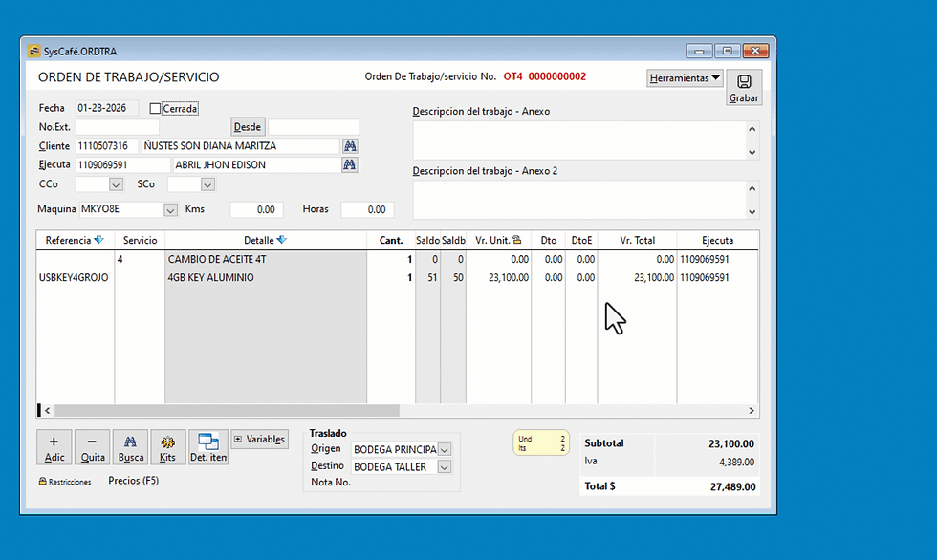Click the No.Ext. input field
This screenshot has height=560, width=937.
click(118, 126)
